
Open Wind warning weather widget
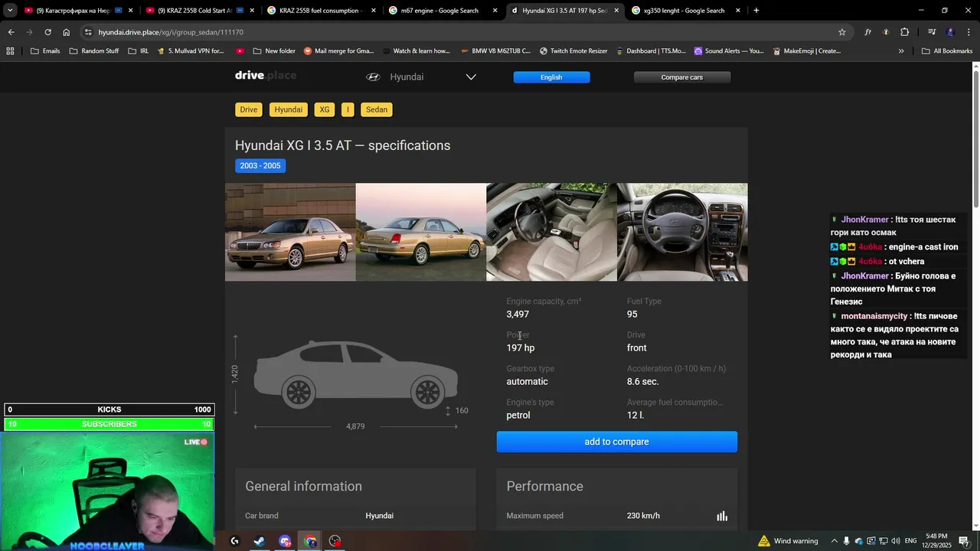pyautogui.click(x=788, y=541)
